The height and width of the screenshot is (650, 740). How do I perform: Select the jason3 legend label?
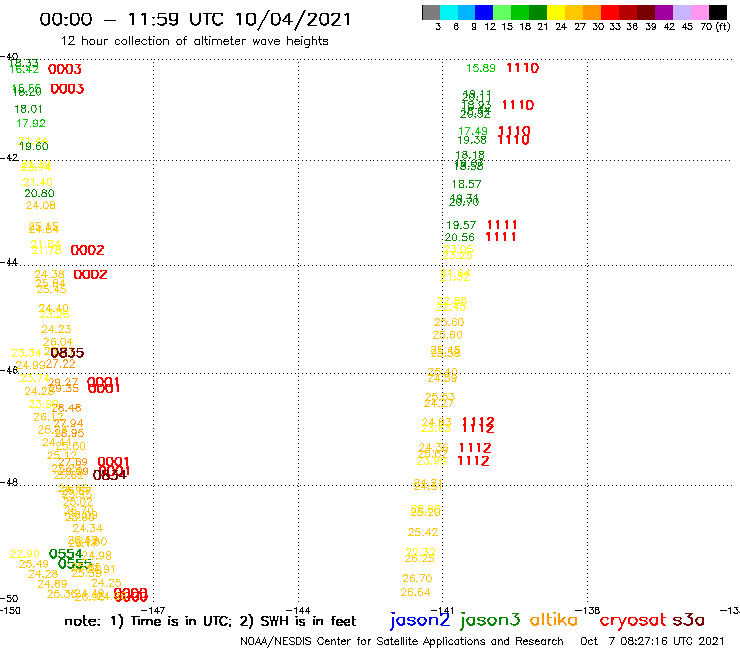pos(490,620)
